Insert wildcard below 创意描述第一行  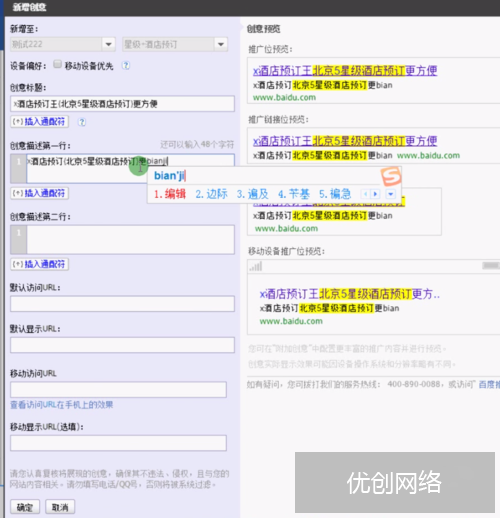coord(40,193)
